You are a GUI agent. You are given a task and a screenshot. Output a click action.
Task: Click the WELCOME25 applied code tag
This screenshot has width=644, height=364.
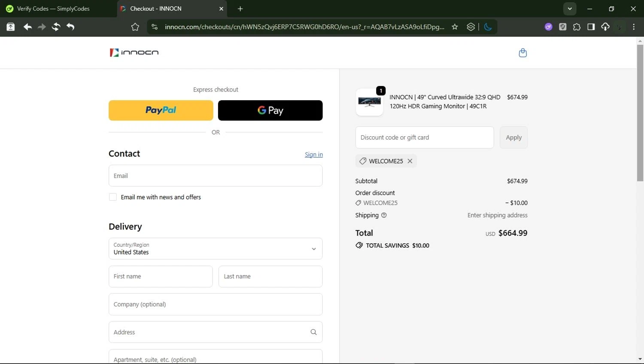pos(386,161)
